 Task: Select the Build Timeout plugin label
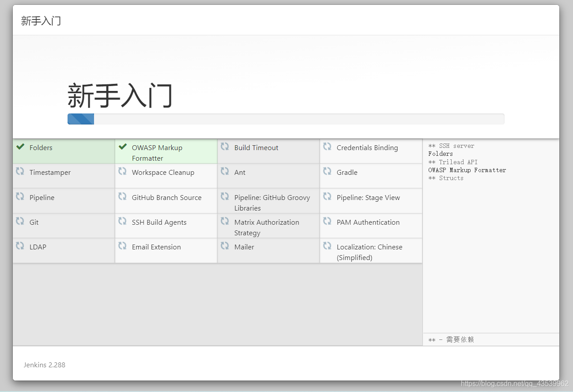tap(256, 148)
